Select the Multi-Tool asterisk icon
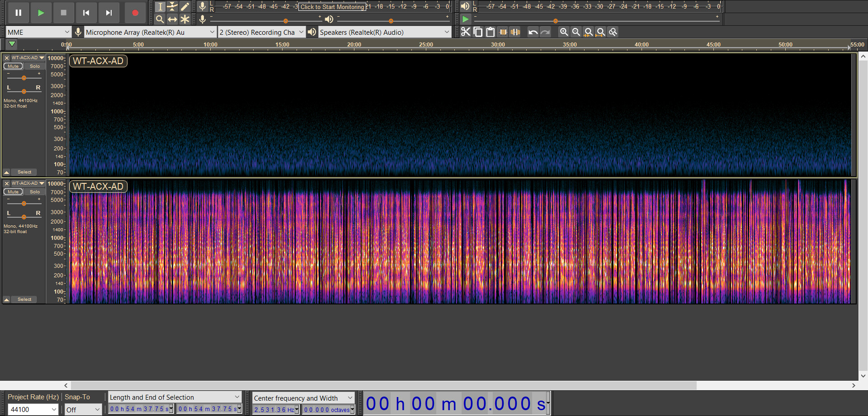868x416 pixels. pyautogui.click(x=185, y=19)
